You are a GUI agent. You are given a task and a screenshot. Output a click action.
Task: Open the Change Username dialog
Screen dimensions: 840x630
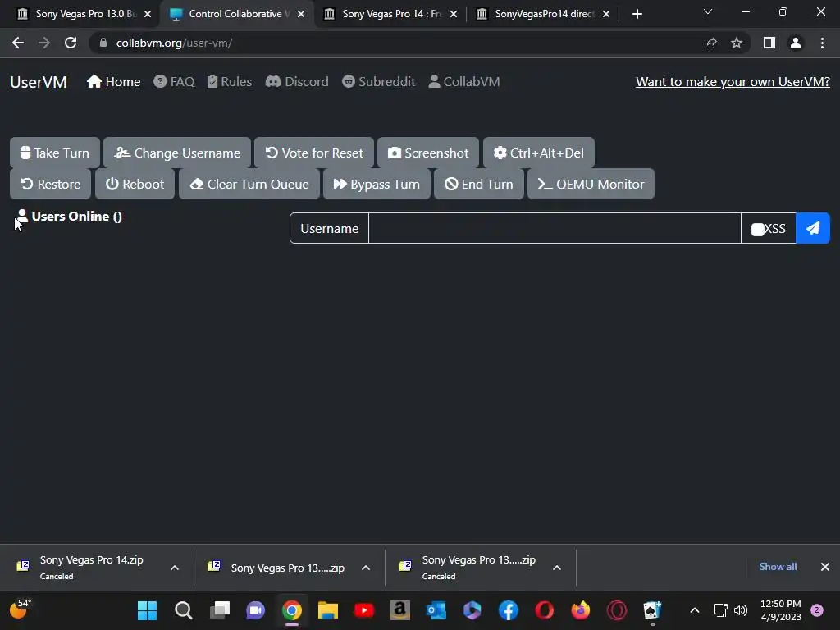177,153
